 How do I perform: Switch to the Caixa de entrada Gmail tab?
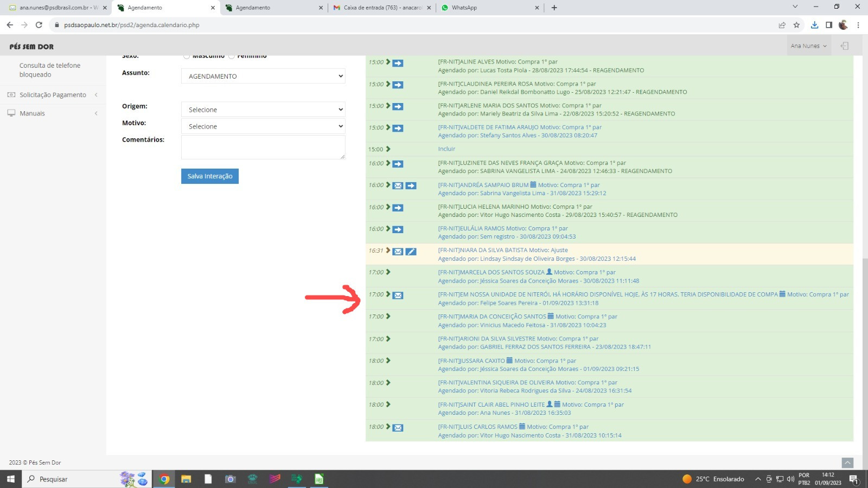click(382, 8)
